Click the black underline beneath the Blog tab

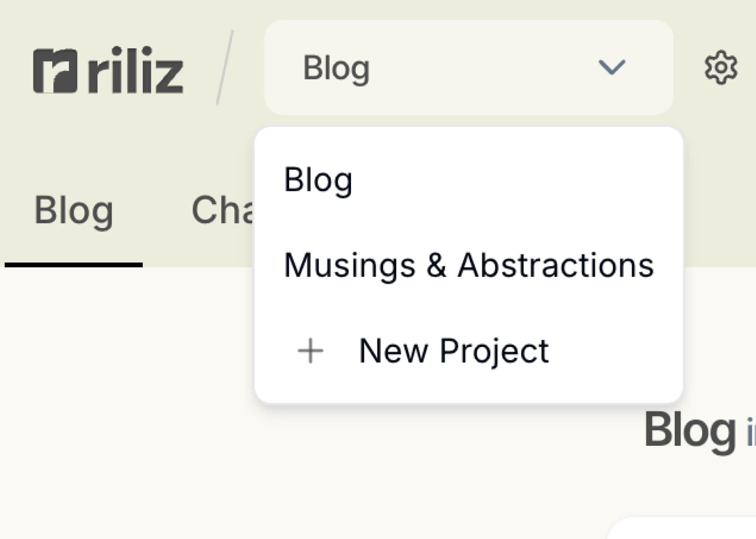coord(74,265)
